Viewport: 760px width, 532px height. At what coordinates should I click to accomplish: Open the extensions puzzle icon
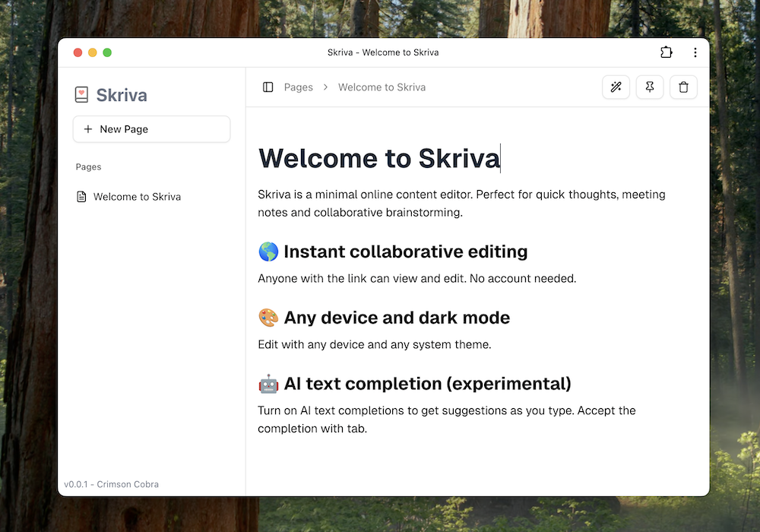coord(667,52)
